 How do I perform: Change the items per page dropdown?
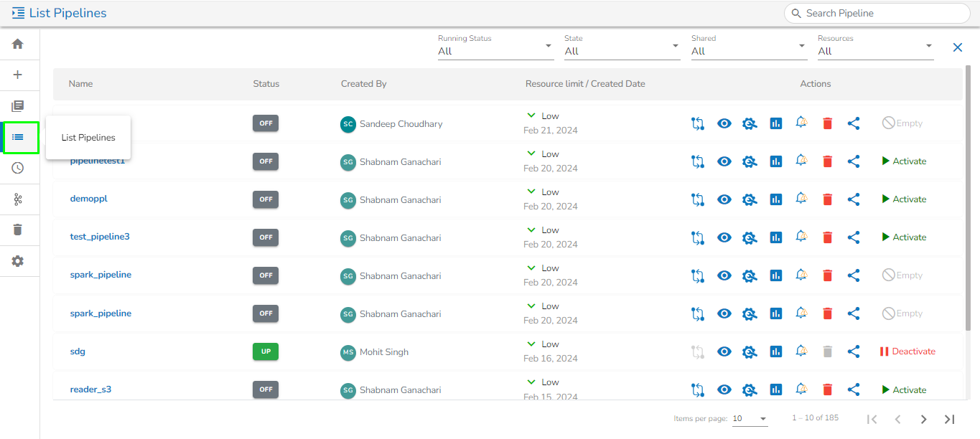pyautogui.click(x=750, y=419)
